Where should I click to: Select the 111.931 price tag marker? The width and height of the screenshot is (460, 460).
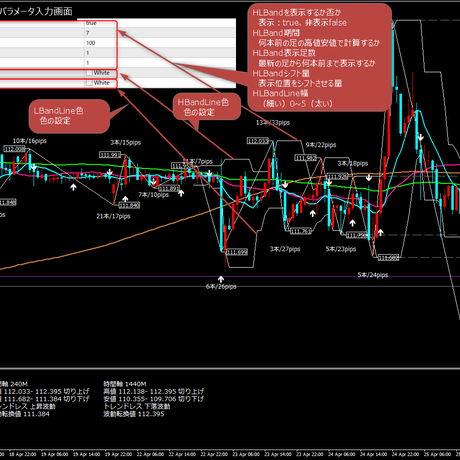point(110,155)
